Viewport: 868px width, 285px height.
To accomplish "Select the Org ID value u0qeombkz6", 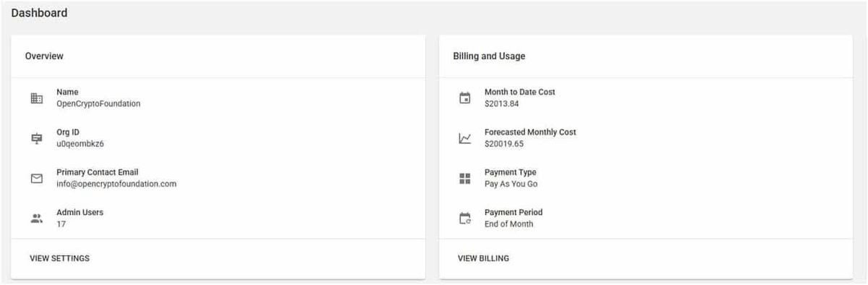I will (x=80, y=144).
